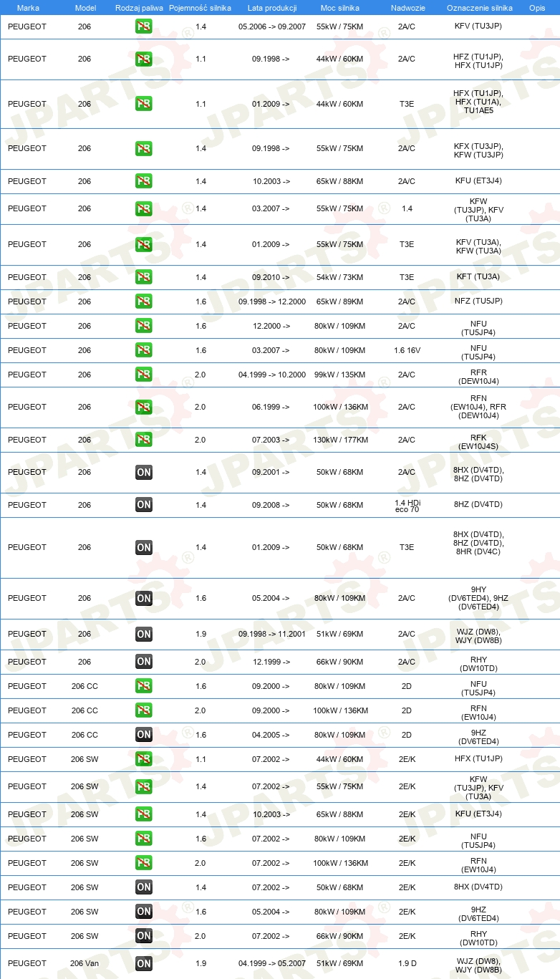560x979 pixels.
Task: Click the petrol icon in the 1.6 16V body row
Action: pyautogui.click(x=144, y=350)
